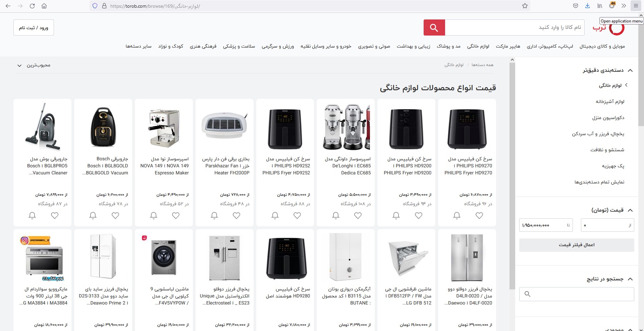
Task: Click the Save to Pocket icon
Action: point(575,6)
